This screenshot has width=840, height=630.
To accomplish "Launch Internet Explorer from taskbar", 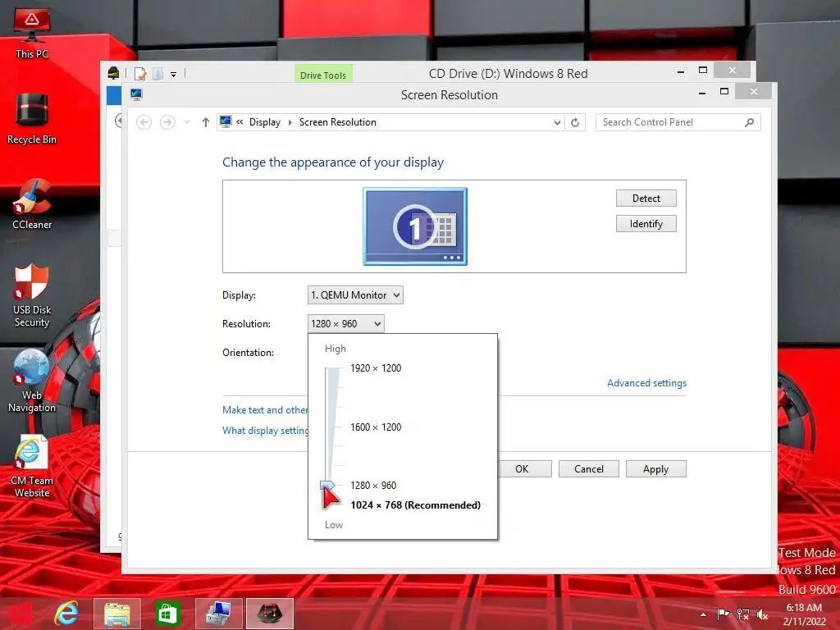I will 66,614.
